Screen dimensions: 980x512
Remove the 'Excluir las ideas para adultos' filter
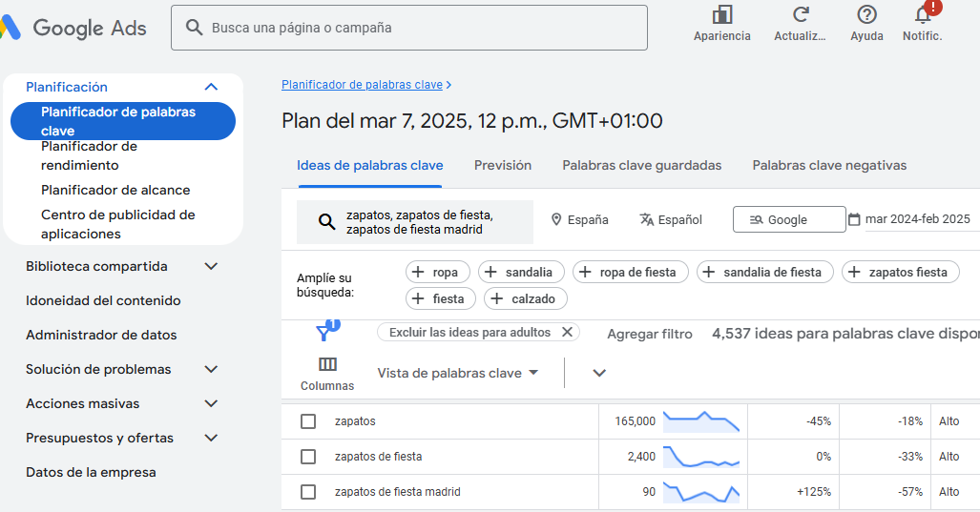click(567, 332)
